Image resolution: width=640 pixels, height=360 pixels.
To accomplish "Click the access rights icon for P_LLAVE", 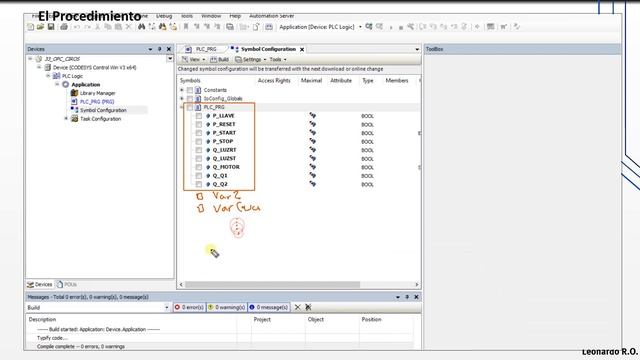I will pos(312,116).
